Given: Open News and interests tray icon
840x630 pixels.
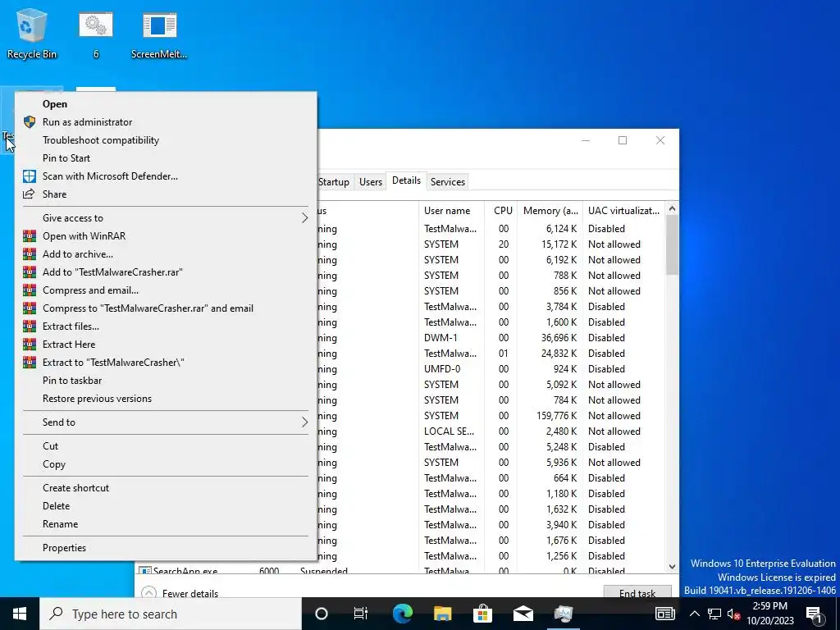Looking at the screenshot, I should [x=664, y=614].
